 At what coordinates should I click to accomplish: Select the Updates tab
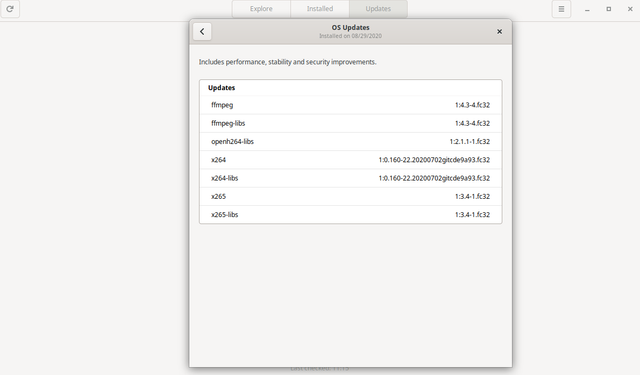point(378,9)
